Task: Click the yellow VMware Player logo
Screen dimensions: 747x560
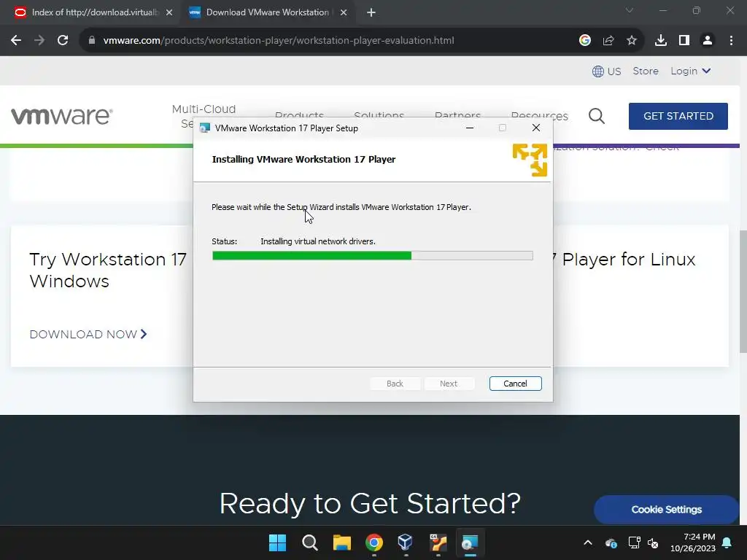Action: (530, 160)
